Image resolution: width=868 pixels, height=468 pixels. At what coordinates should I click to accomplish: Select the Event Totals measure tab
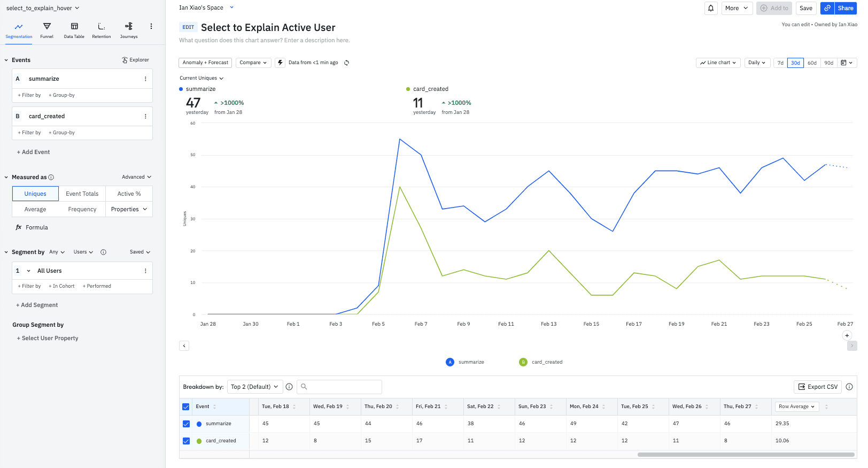point(82,194)
